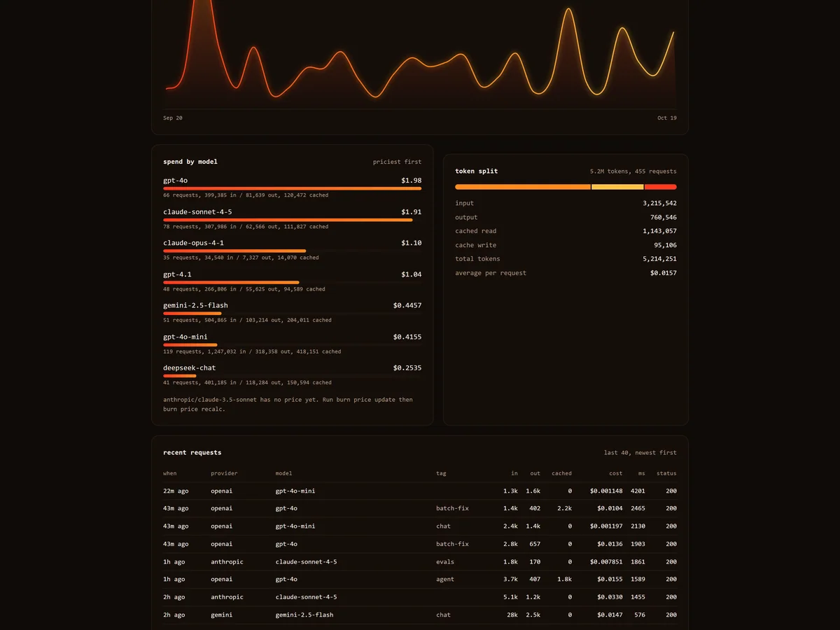Click the 'agent' tag
Image resolution: width=840 pixels, height=630 pixels.
[445, 579]
